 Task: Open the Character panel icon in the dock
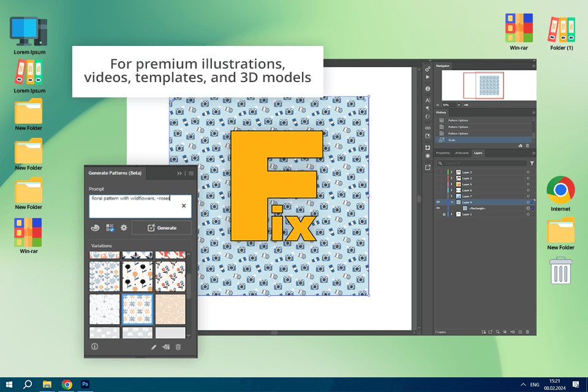click(428, 100)
